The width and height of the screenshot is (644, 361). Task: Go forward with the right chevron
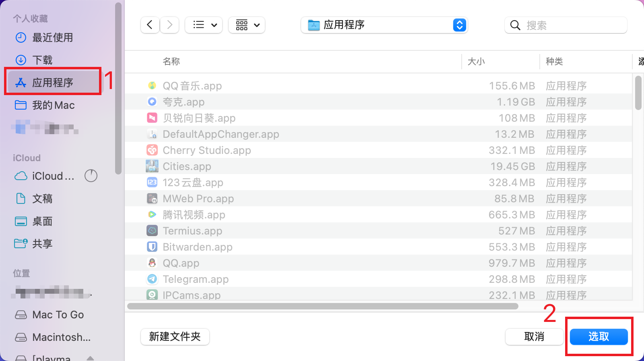click(x=169, y=25)
